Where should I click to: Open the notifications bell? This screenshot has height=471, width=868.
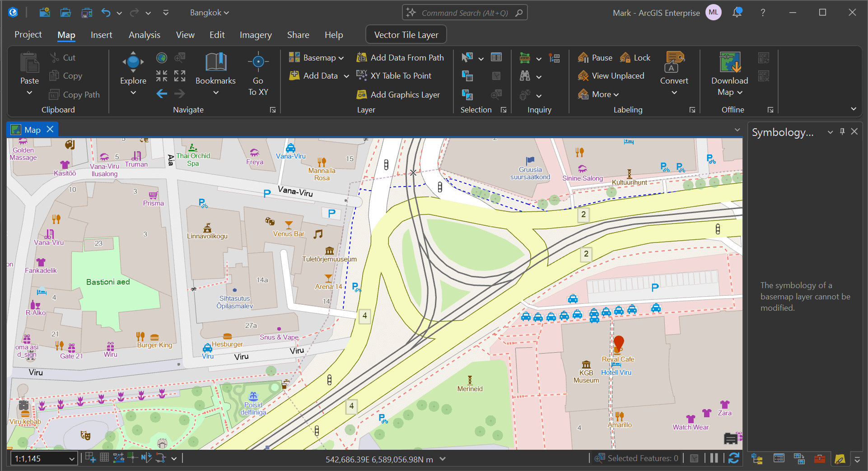point(737,13)
